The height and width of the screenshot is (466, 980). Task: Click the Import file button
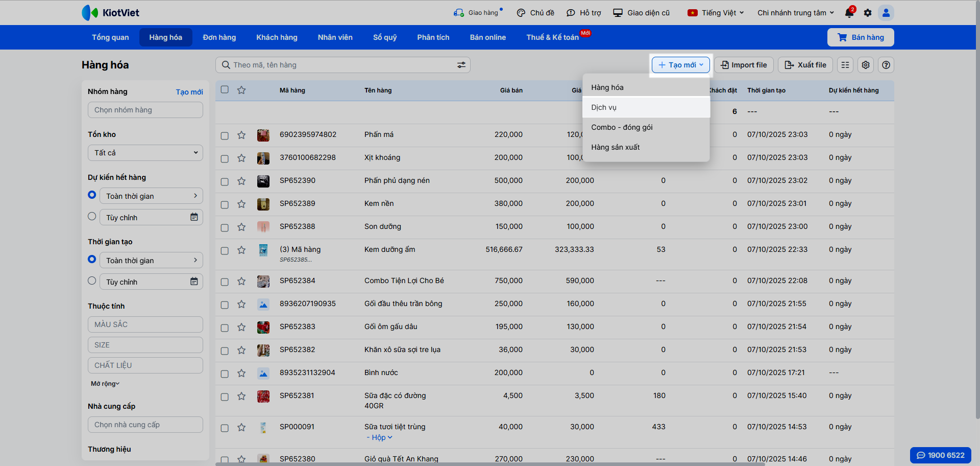[x=744, y=65]
